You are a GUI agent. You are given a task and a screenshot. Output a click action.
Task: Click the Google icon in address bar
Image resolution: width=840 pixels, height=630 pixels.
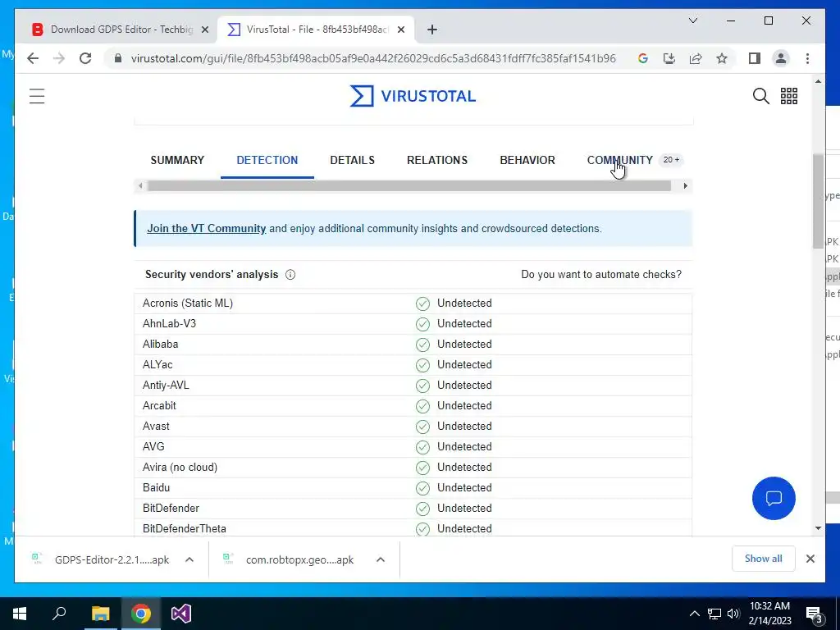click(643, 58)
